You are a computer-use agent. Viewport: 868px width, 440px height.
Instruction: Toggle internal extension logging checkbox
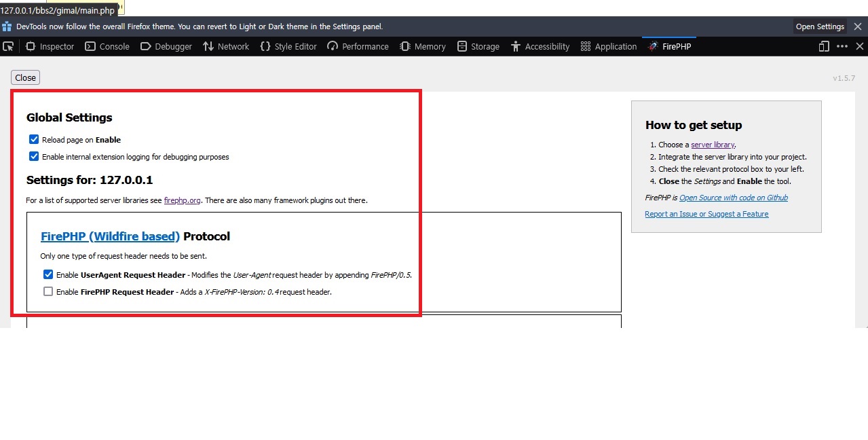[x=34, y=156]
